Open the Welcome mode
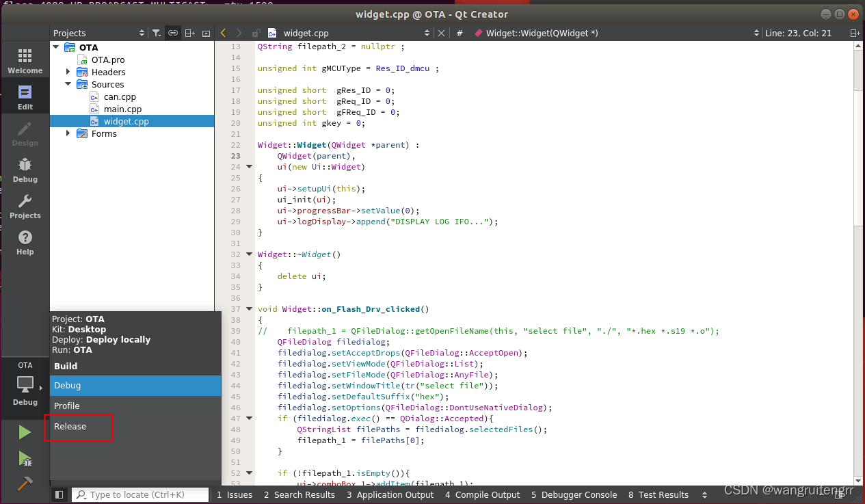This screenshot has height=504, width=865. tap(25, 62)
